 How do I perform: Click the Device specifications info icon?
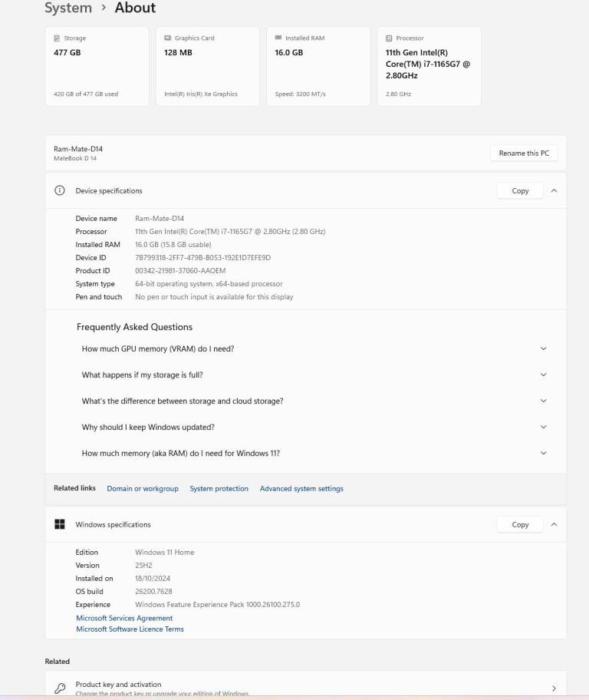click(59, 190)
